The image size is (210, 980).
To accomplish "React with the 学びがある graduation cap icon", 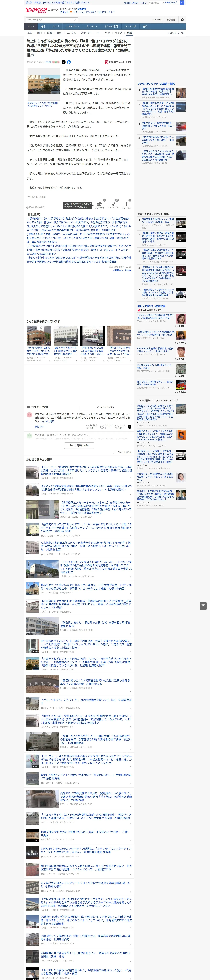I will pyautogui.click(x=100, y=204).
